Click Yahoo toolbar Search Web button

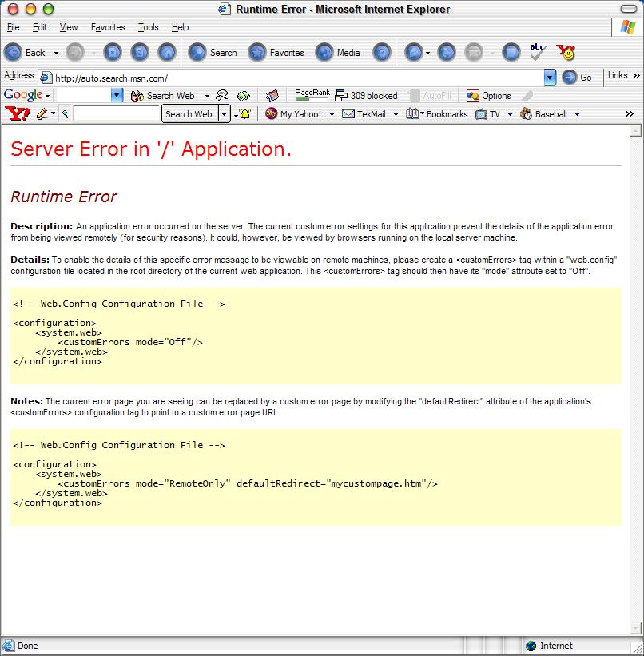click(189, 113)
